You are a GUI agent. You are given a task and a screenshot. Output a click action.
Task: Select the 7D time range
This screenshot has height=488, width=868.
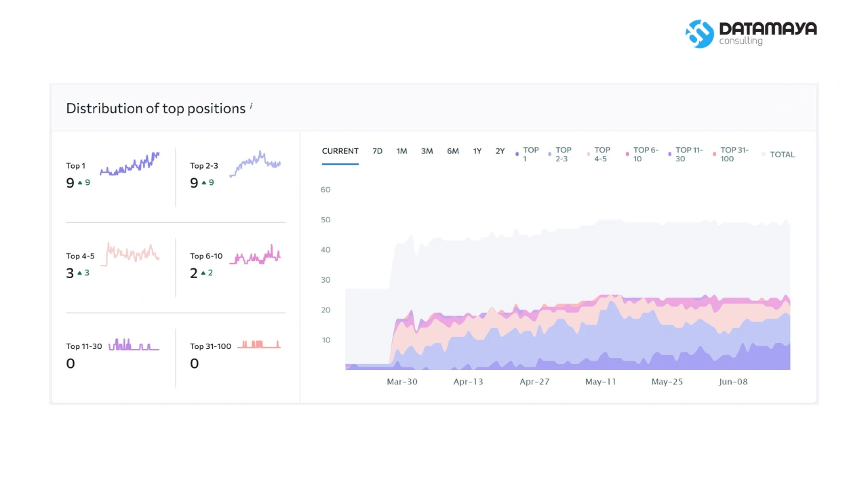pos(378,151)
